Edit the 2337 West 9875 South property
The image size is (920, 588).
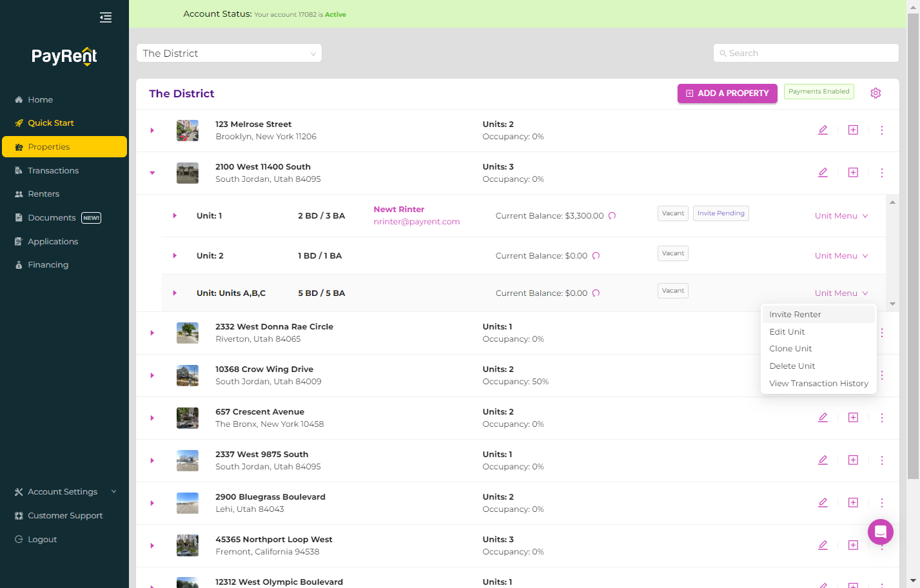click(x=823, y=460)
